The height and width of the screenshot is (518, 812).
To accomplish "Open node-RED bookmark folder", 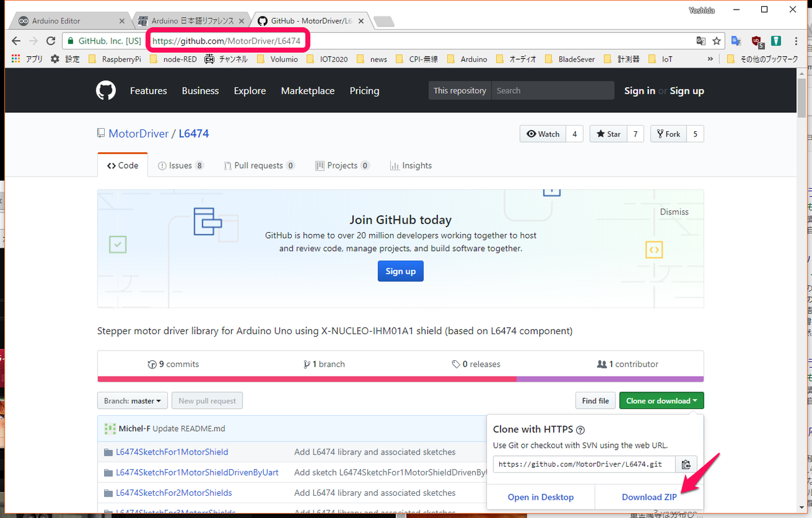I will click(x=174, y=59).
